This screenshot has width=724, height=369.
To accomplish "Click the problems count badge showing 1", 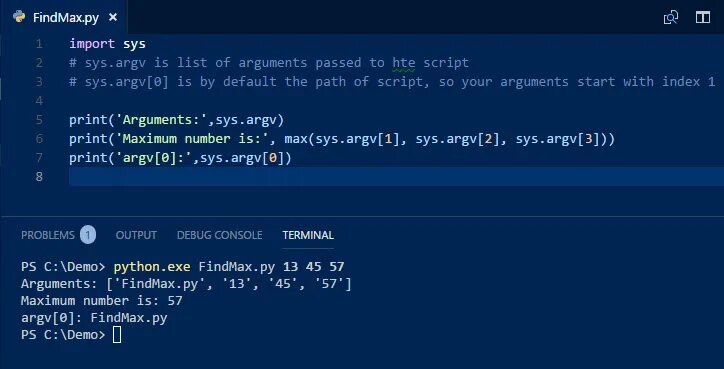I will click(88, 235).
